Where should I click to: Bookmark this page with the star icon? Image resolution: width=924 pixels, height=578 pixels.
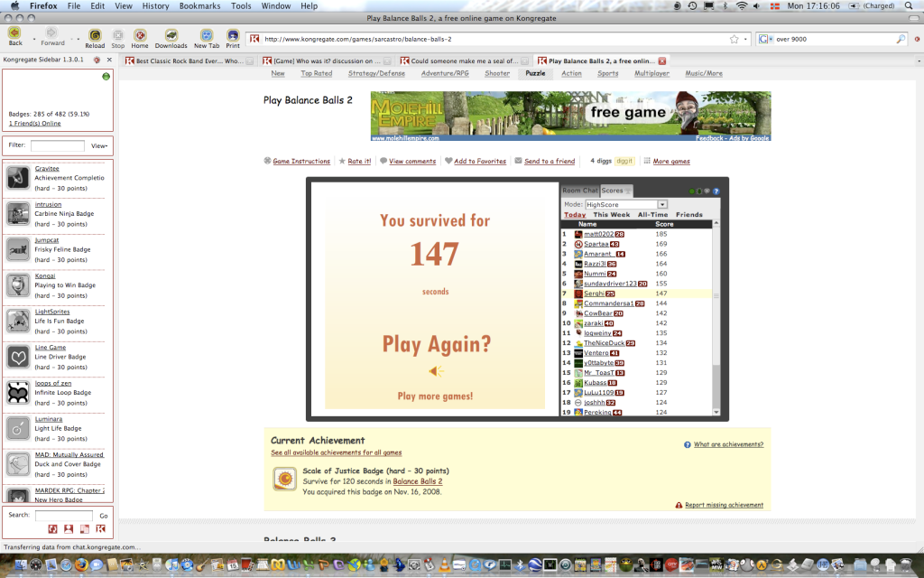tap(735, 39)
